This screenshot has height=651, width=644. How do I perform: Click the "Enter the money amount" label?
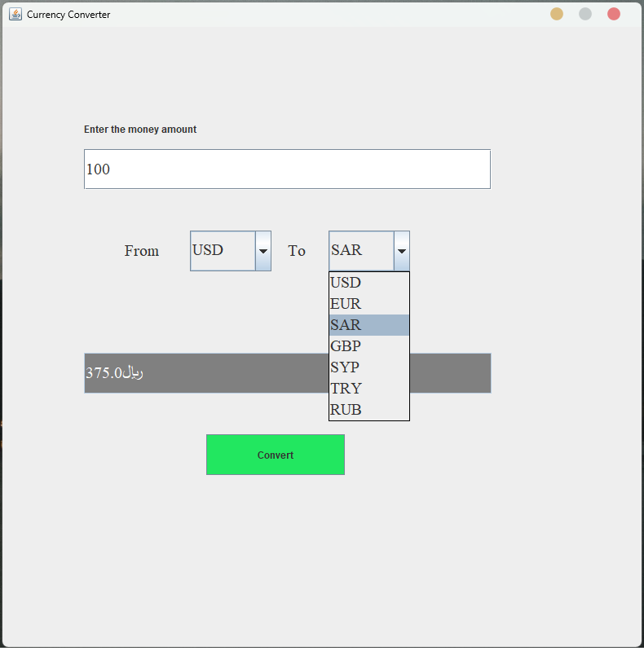click(x=140, y=130)
